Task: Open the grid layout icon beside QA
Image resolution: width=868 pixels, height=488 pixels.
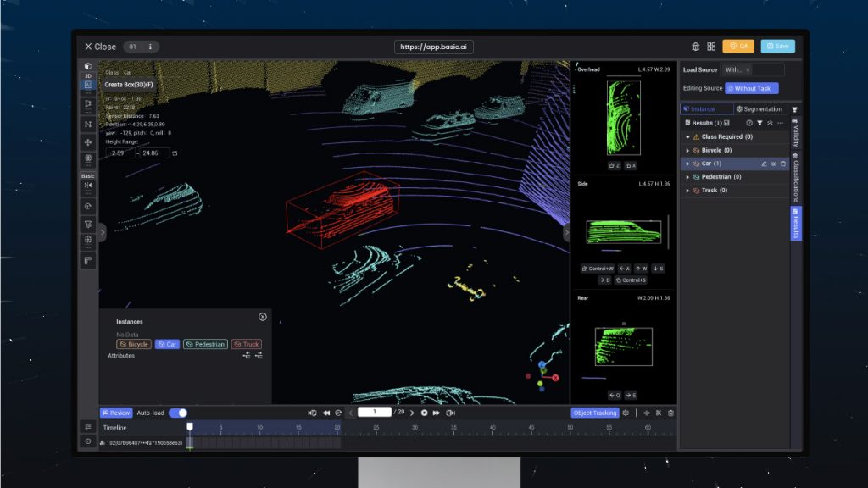Action: tap(711, 47)
